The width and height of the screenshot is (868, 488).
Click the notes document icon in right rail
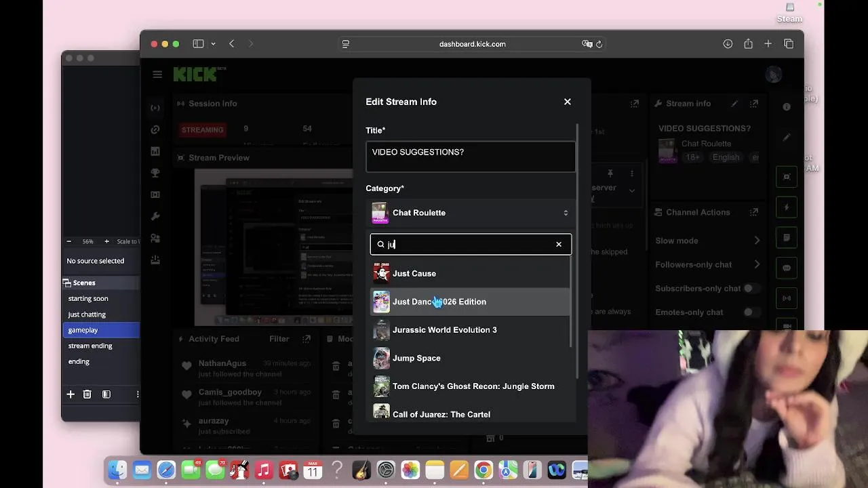[x=787, y=238]
